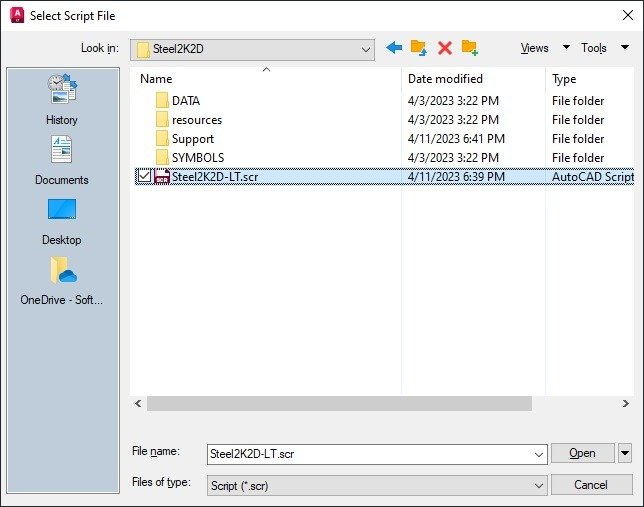The width and height of the screenshot is (644, 507).
Task: Select the DATA folder name
Action: pyautogui.click(x=186, y=101)
